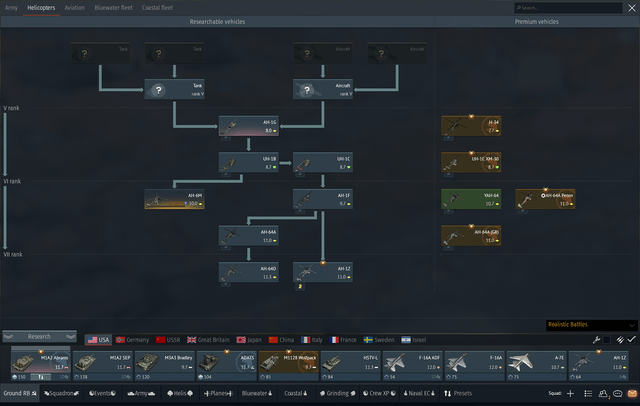This screenshot has width=640, height=406.
Task: Click the wrench icon beside the nation flags
Action: point(597,340)
